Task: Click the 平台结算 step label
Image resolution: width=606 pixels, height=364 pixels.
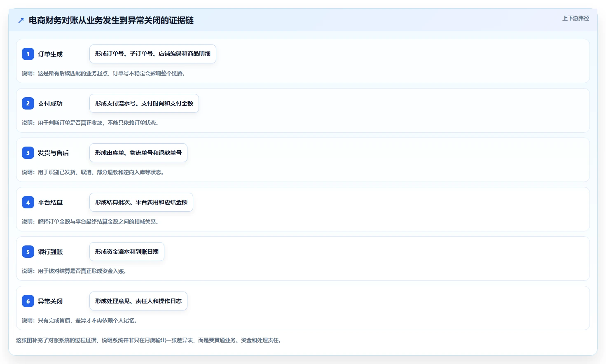Action: click(x=50, y=202)
